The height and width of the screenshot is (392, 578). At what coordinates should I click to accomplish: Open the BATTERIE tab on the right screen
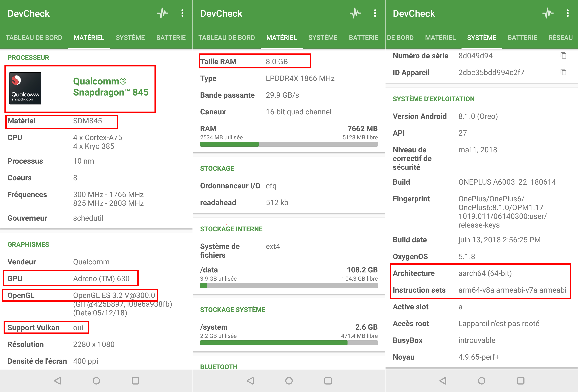[x=522, y=38]
